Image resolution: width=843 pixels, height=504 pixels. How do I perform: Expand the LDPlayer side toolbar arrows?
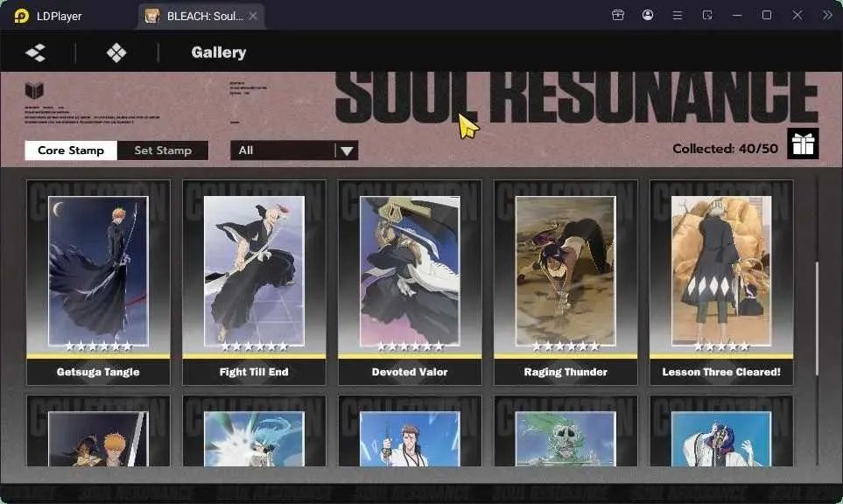827,15
